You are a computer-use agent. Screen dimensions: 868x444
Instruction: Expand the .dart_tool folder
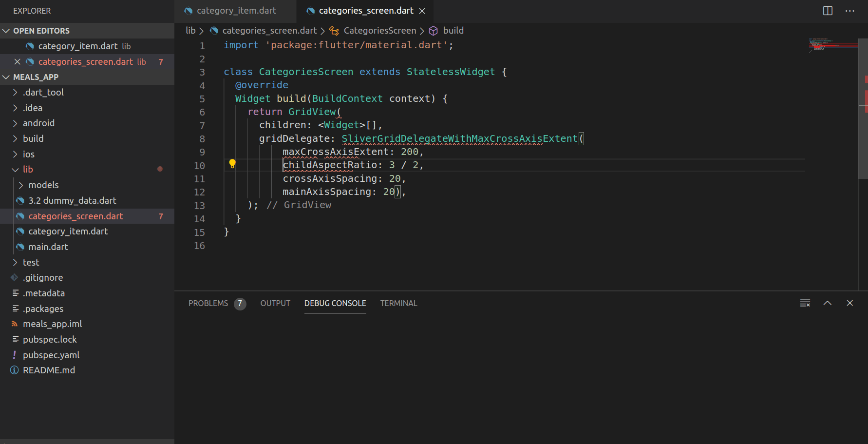coord(15,92)
